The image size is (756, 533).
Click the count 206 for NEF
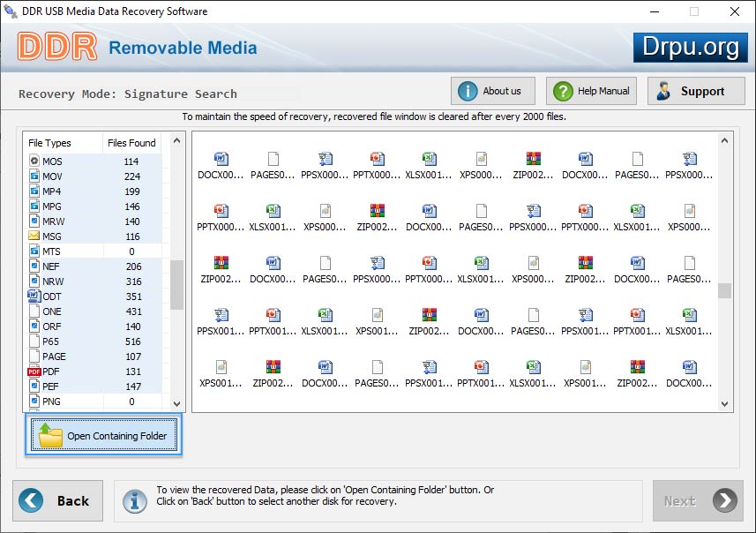(x=133, y=266)
